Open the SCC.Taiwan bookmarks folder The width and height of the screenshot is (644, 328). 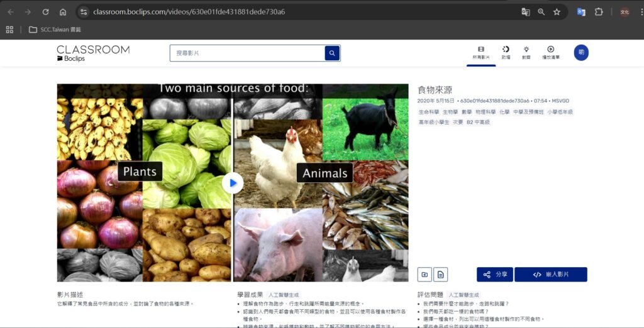(x=55, y=30)
